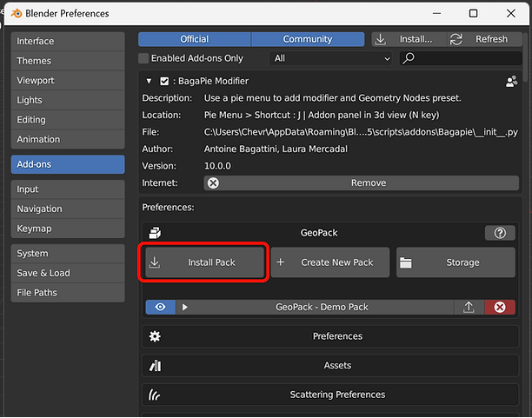532x418 pixels.
Task: Click the Install Pack button
Action: [203, 262]
